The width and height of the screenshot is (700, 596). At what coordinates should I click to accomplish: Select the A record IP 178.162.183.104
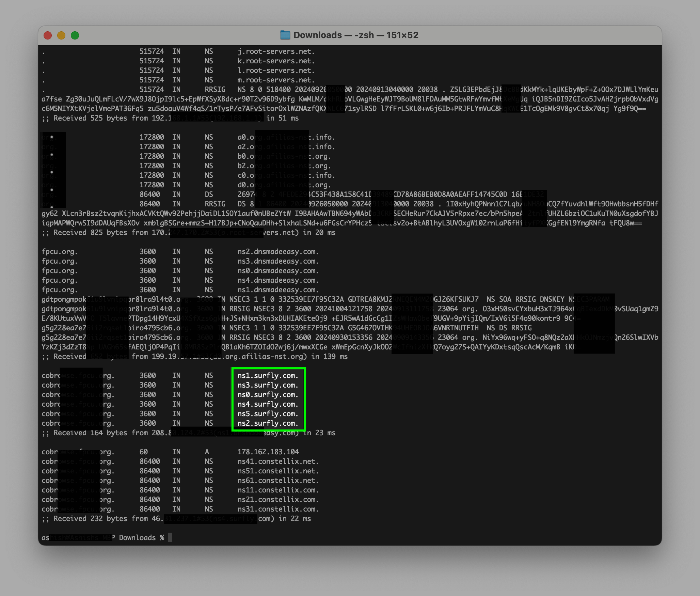(268, 452)
